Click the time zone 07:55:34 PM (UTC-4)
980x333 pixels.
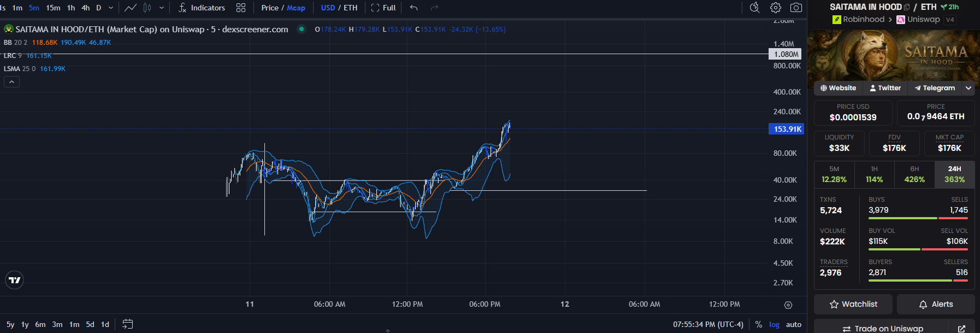[x=708, y=324]
